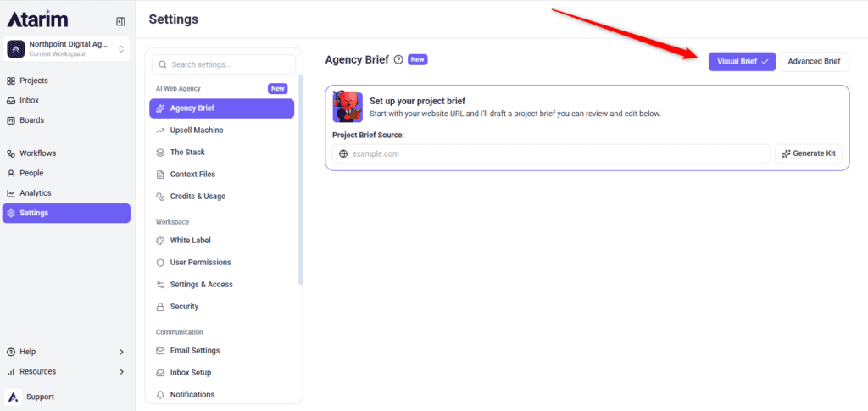Image resolution: width=868 pixels, height=411 pixels.
Task: Open Upsell Machine settings
Action: [221, 131]
